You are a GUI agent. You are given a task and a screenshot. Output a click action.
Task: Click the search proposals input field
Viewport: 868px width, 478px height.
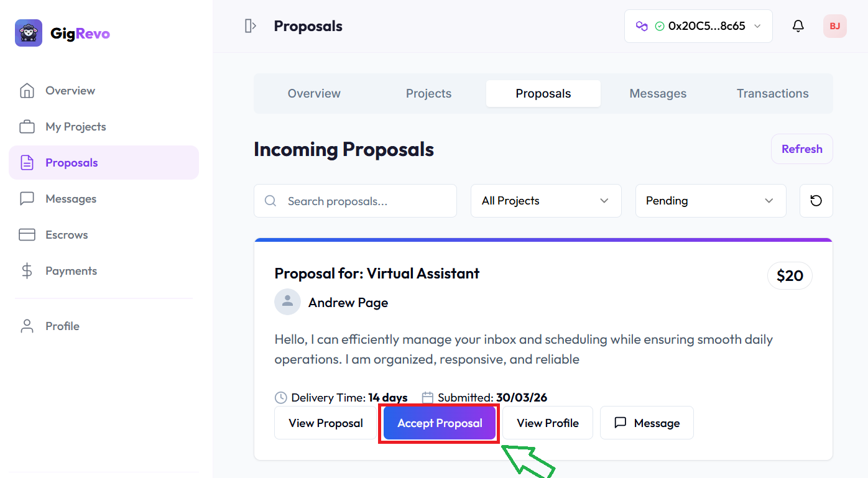click(354, 200)
